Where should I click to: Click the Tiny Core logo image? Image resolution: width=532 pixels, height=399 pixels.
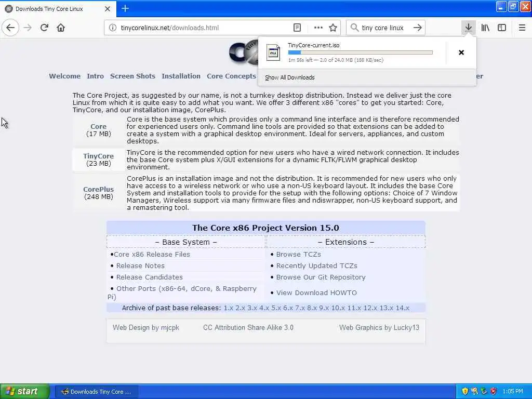(x=243, y=52)
